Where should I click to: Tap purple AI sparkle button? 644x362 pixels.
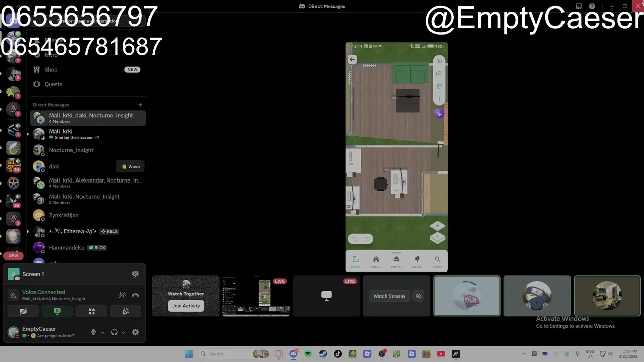click(439, 114)
